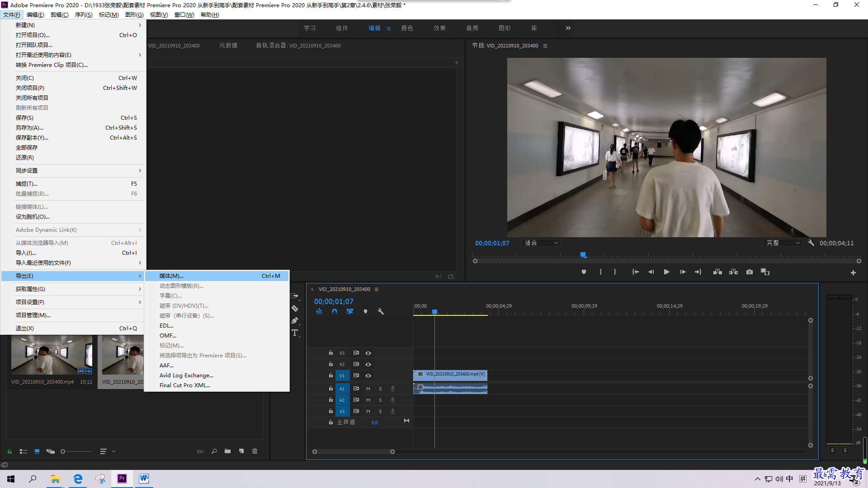Switch project panel to list view
868x488 pixels.
click(x=24, y=451)
